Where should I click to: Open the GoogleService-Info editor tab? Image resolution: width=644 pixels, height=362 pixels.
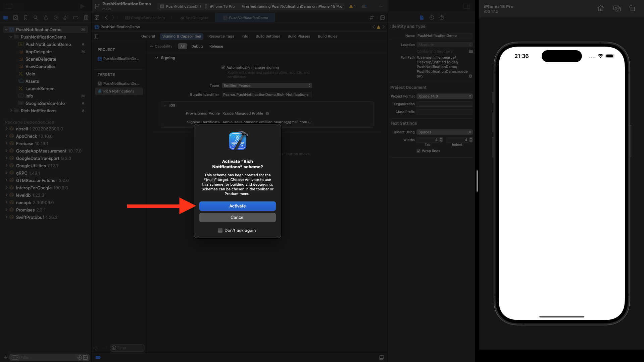(x=145, y=18)
